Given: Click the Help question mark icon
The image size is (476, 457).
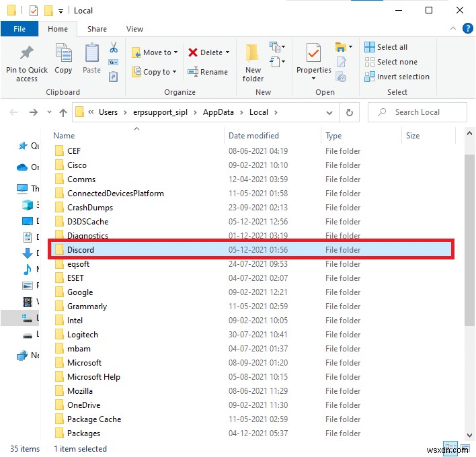Looking at the screenshot, I should [x=467, y=28].
